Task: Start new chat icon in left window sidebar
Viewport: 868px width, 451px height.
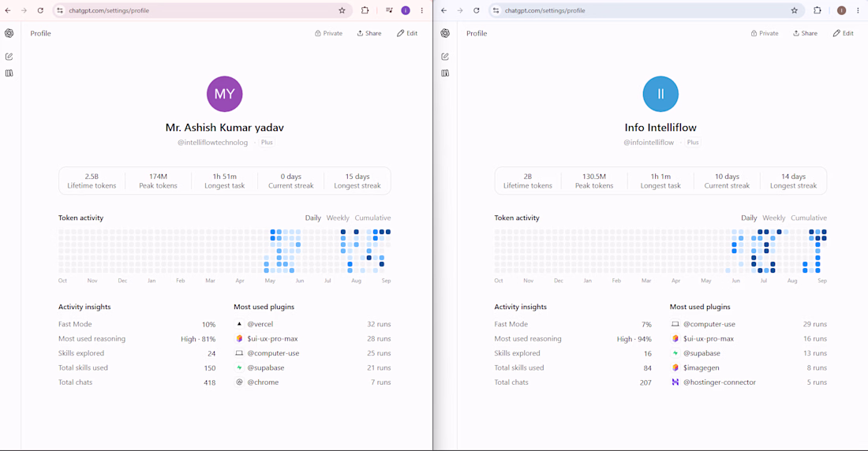Action: click(9, 57)
